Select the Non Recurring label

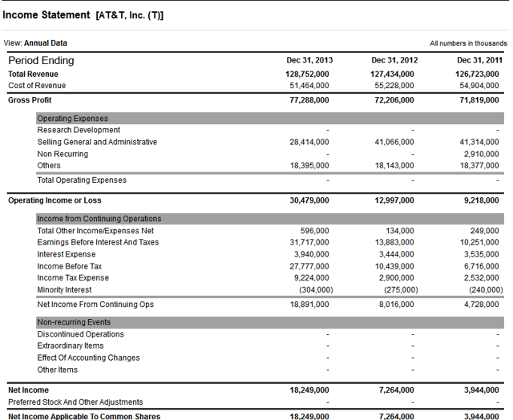[x=63, y=154]
